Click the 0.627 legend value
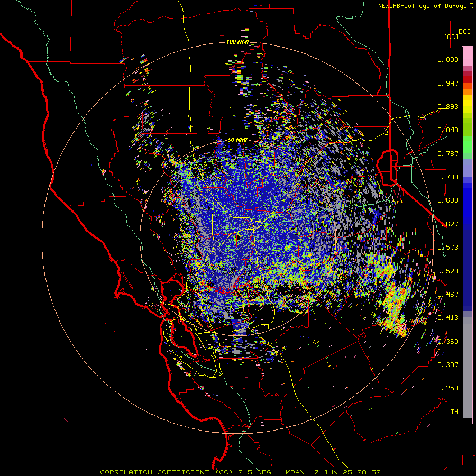476x476 pixels. pos(448,224)
